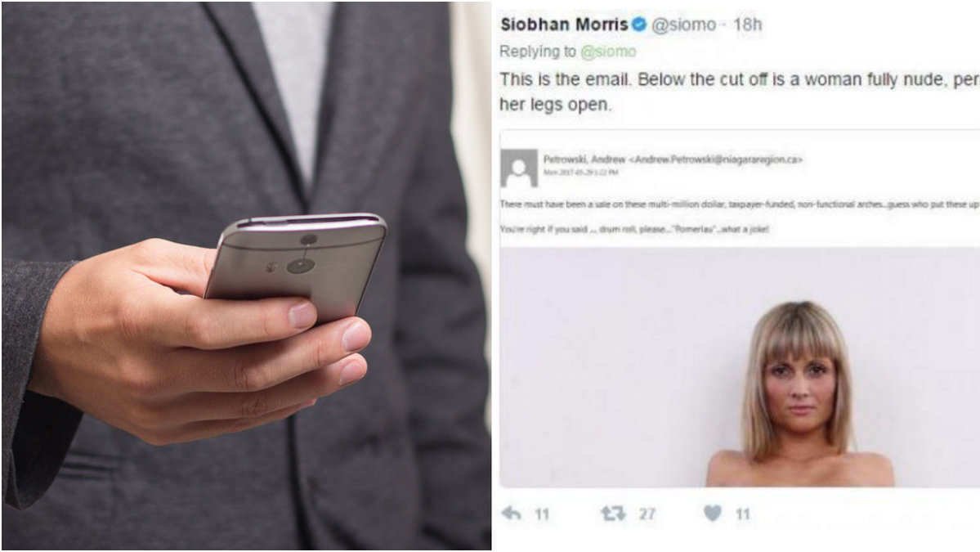Like the tweet with the heart icon
The image size is (980, 552).
coord(713,514)
